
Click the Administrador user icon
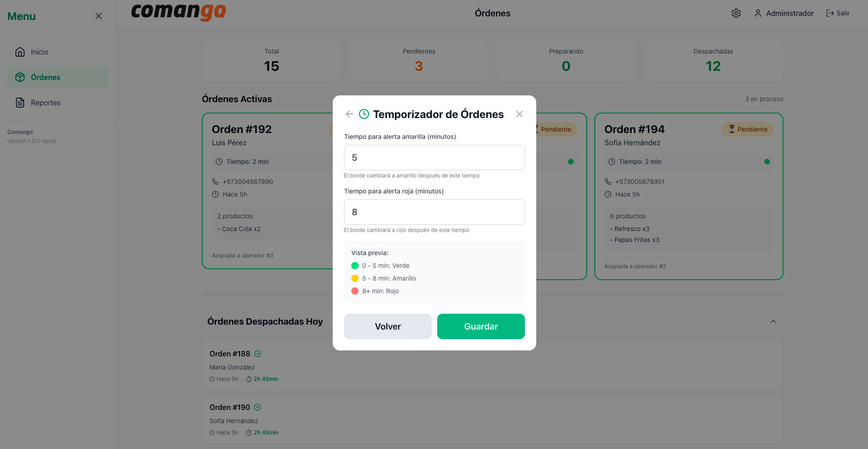pyautogui.click(x=758, y=13)
